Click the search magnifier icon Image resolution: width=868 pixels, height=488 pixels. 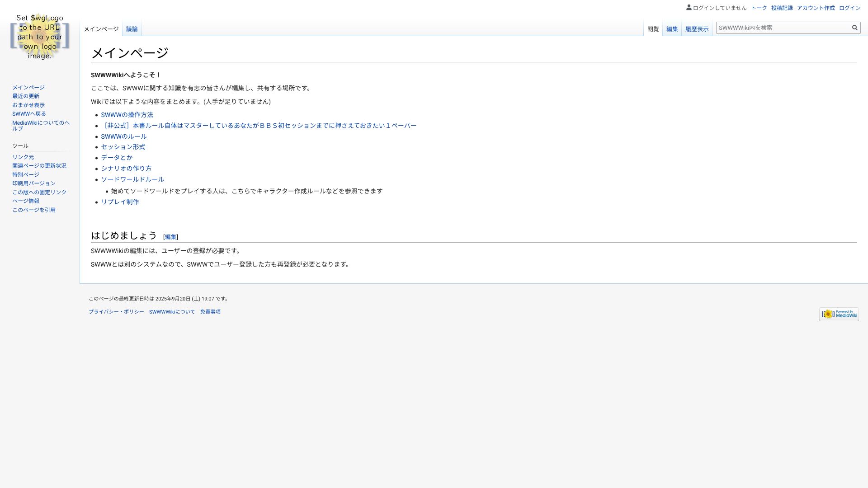tap(855, 28)
